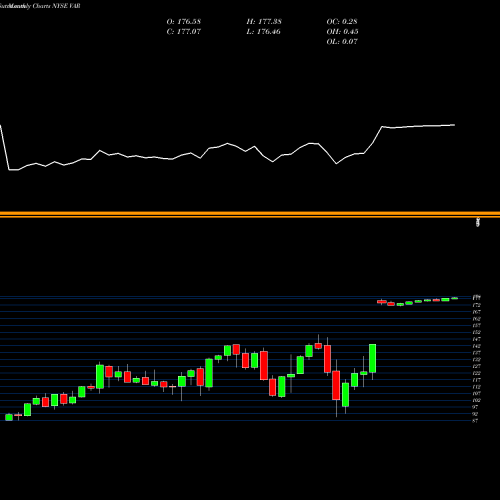Image resolution: width=500 pixels, height=500 pixels.
Task: Click the OH: 0.45 reading
Action: (x=342, y=32)
